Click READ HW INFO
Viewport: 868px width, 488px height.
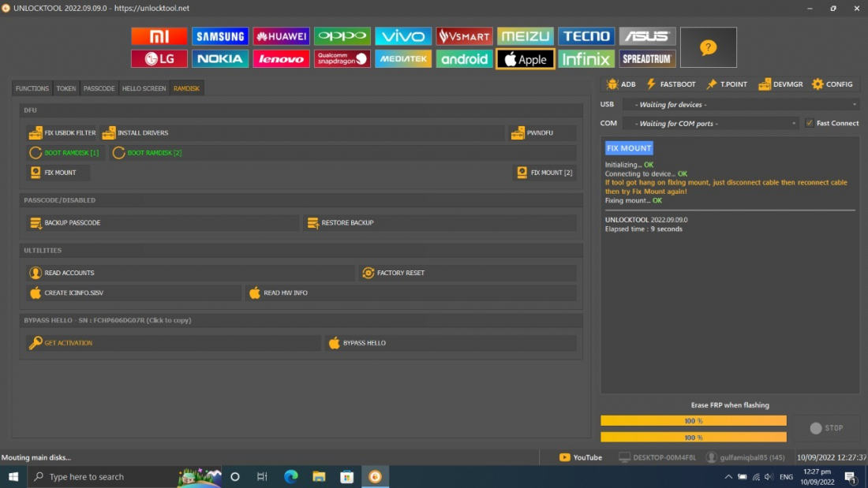pyautogui.click(x=411, y=292)
